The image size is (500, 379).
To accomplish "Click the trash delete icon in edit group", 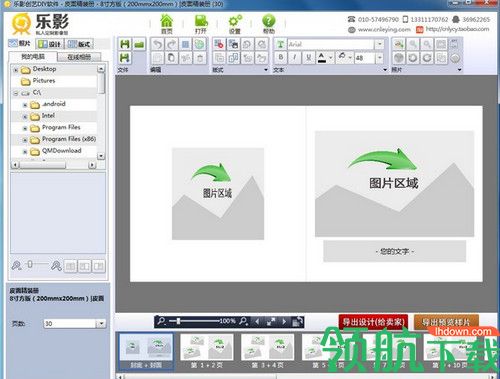I will [200, 58].
